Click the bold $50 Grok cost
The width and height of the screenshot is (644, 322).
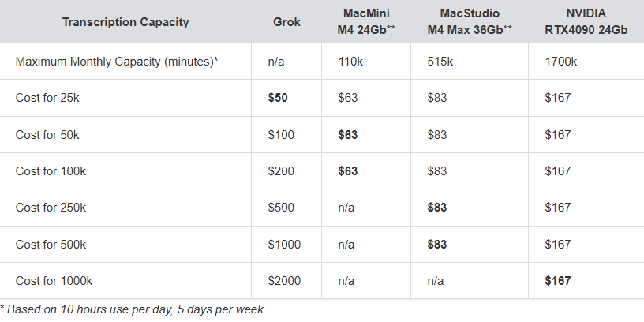(278, 98)
